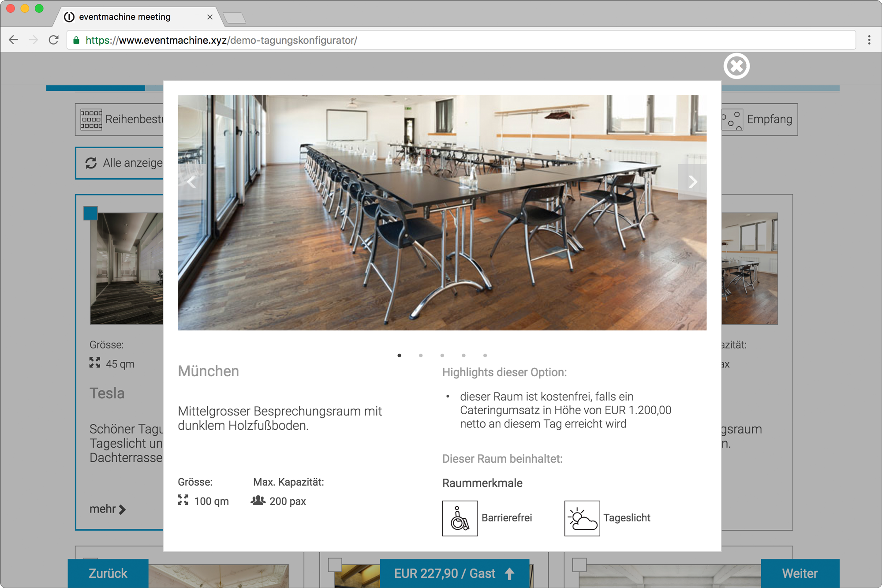Reload the page with browser refresh
Viewport: 882px width, 588px height.
click(54, 40)
